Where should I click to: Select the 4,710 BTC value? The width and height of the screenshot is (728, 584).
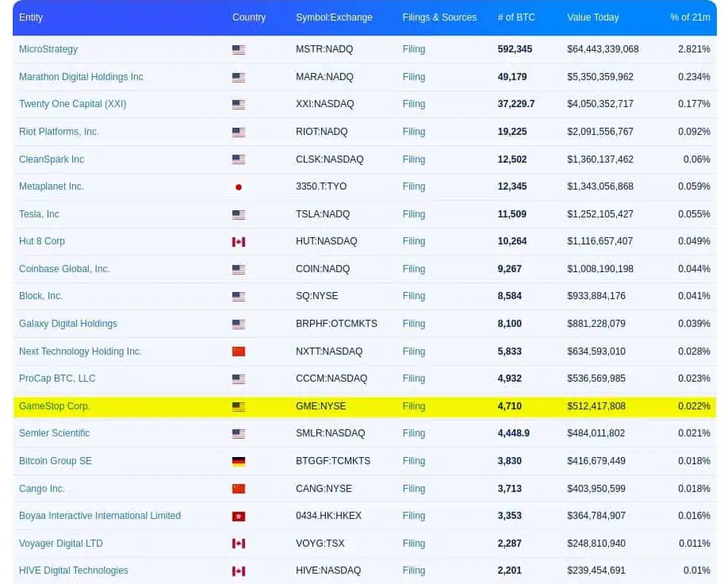pos(510,406)
